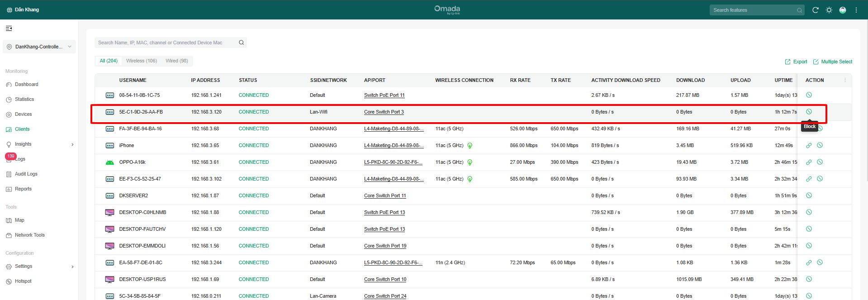Screen dimensions: 868x300
Task: Reconnect the OPPO-A16k client
Action: 809,162
